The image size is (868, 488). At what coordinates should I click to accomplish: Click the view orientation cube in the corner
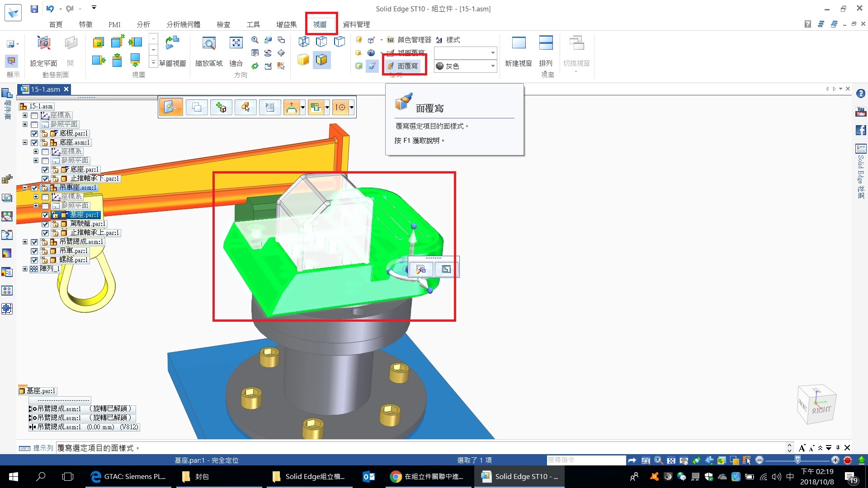pyautogui.click(x=816, y=404)
